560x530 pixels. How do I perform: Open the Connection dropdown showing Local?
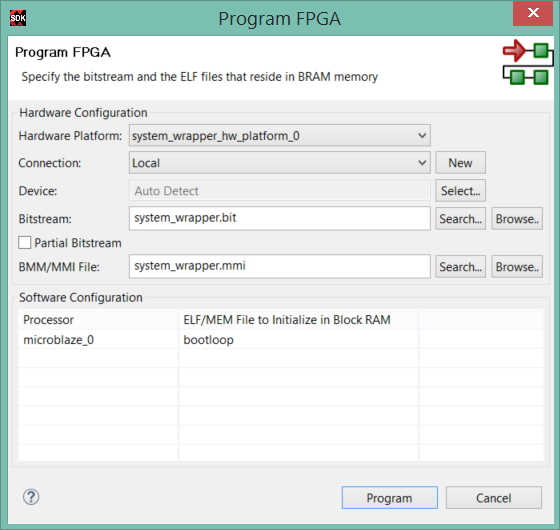280,163
